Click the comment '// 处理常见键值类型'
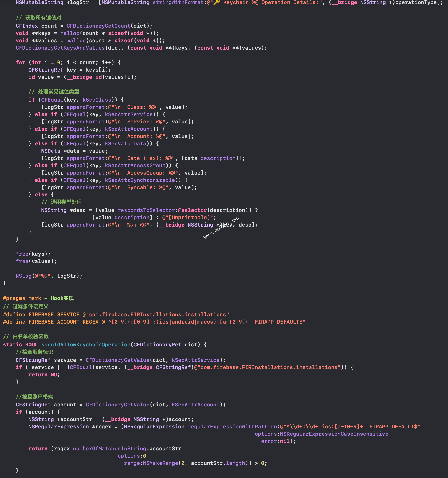 point(54,92)
